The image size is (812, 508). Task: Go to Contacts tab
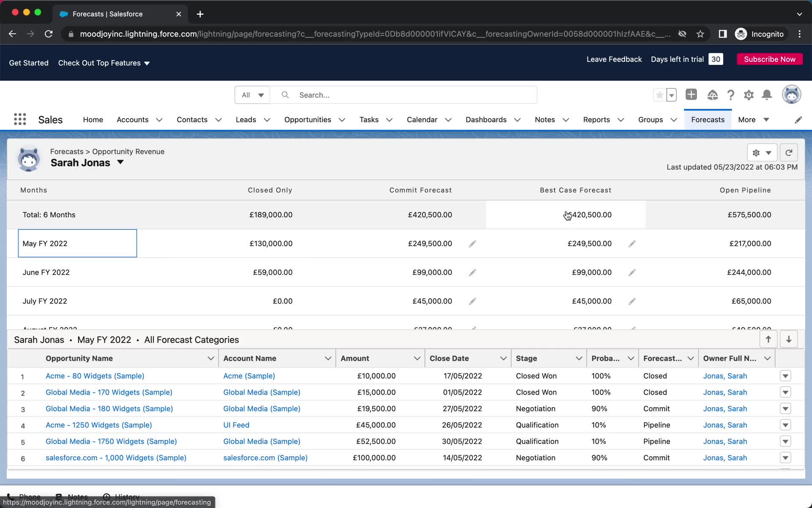coord(192,120)
